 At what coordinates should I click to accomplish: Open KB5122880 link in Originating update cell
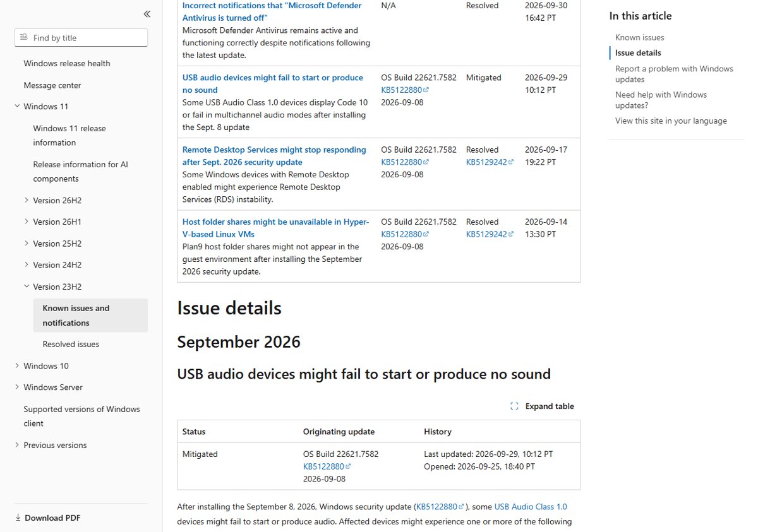point(327,466)
